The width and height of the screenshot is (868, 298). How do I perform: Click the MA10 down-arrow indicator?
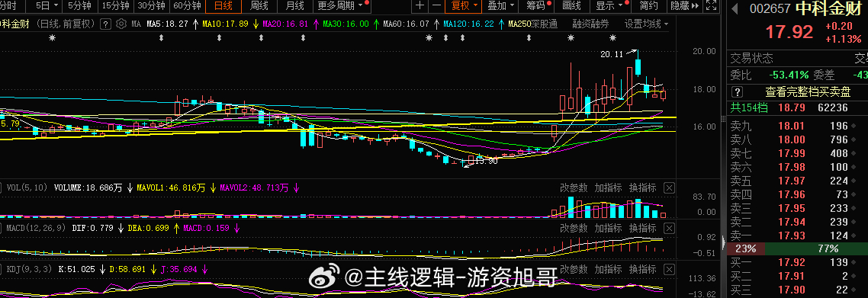point(256,24)
